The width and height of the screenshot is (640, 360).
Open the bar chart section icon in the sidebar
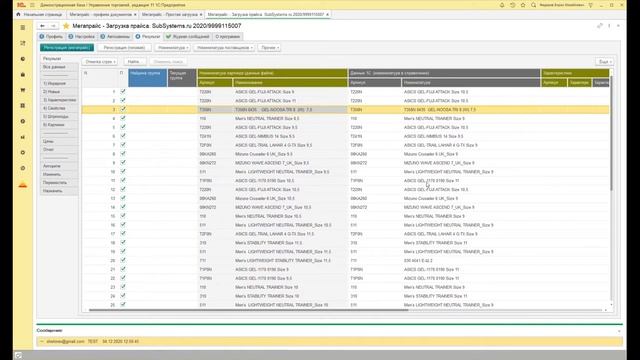(x=23, y=137)
